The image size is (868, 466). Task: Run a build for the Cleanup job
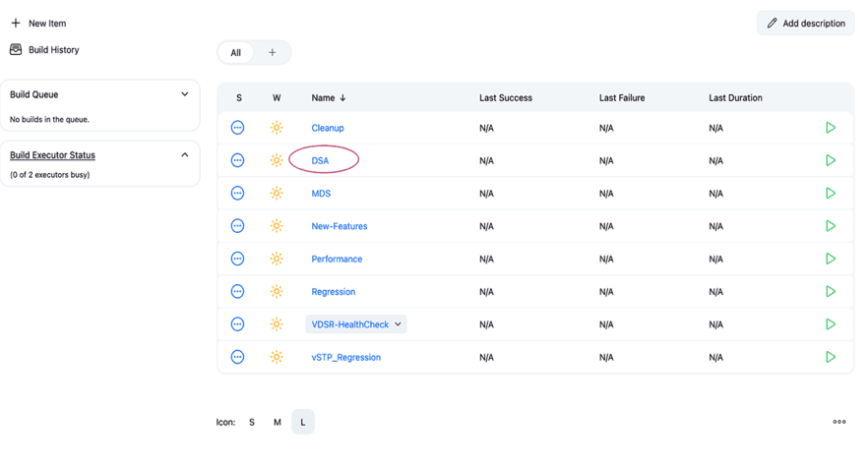pyautogui.click(x=830, y=128)
